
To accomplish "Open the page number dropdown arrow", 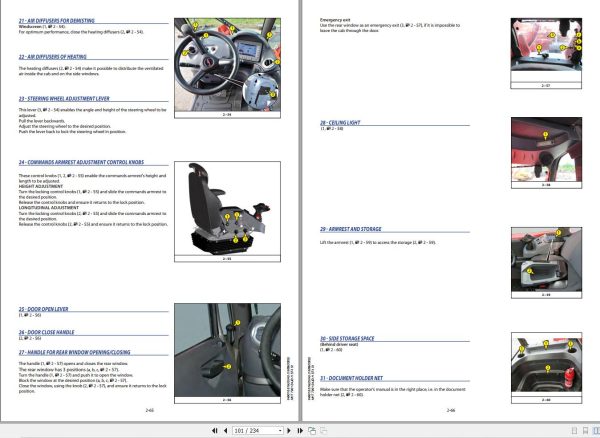I will 280,431.
